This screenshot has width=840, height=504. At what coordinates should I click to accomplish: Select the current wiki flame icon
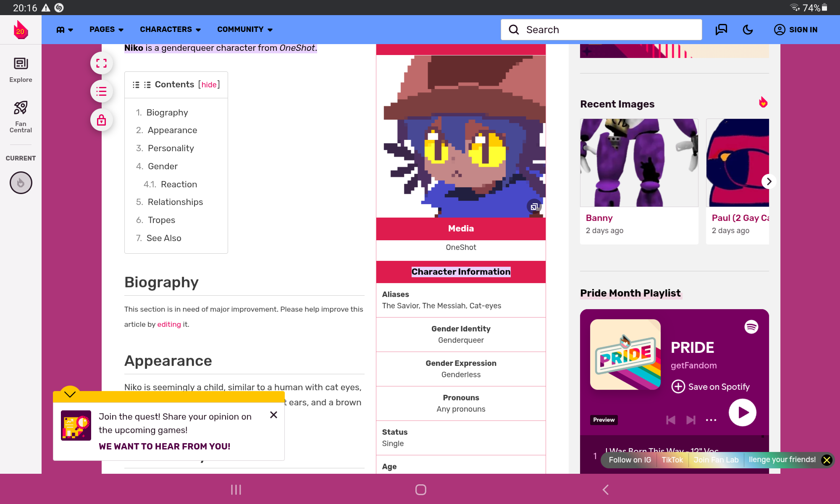21,183
